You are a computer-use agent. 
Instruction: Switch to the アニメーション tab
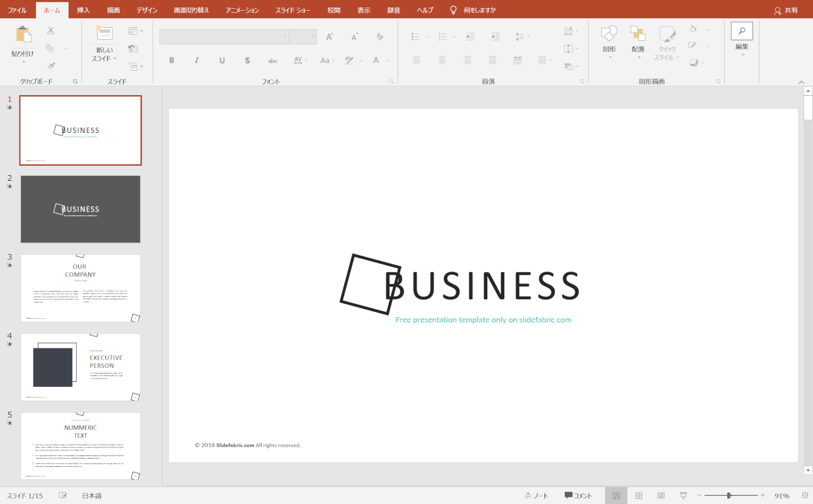pos(242,10)
